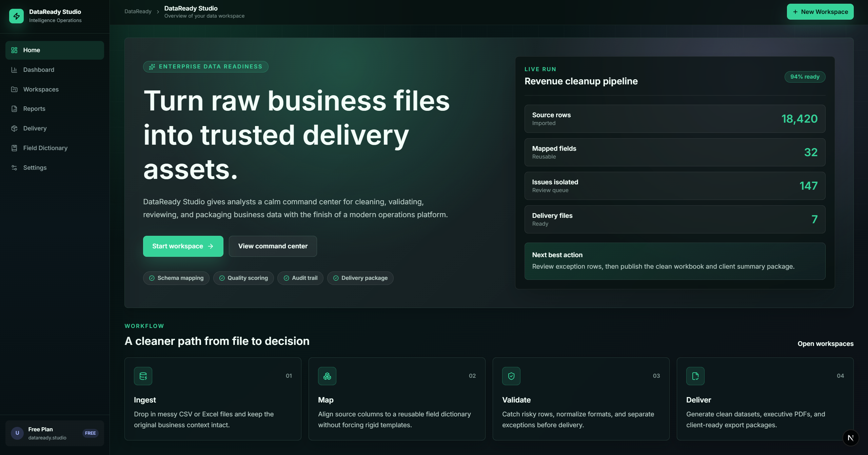Open the Mapped fields stat card
This screenshot has height=455, width=868.
[675, 152]
